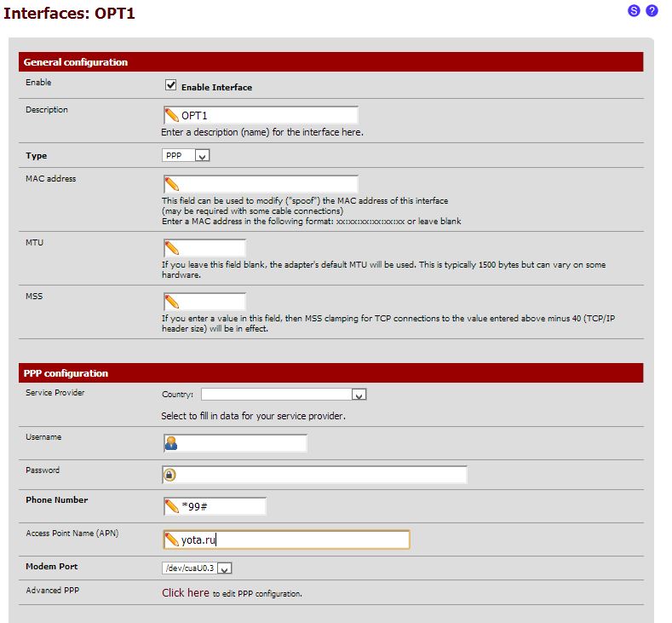Open the Service Provider Country dropdown
Viewport: 672px width, 623px height.
click(x=284, y=394)
